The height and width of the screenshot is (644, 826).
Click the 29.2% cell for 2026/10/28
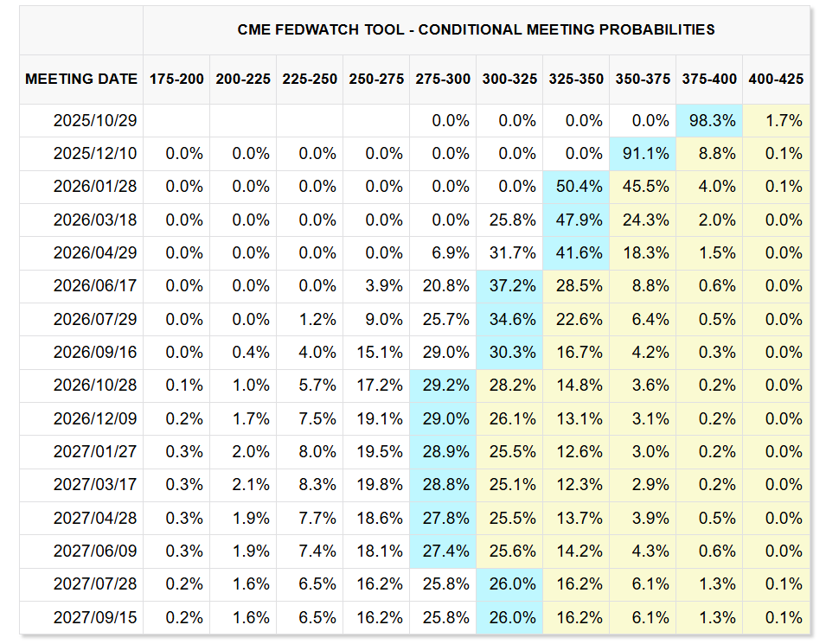click(443, 386)
